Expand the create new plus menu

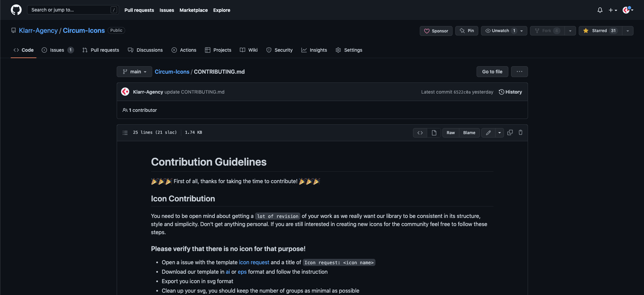(613, 10)
